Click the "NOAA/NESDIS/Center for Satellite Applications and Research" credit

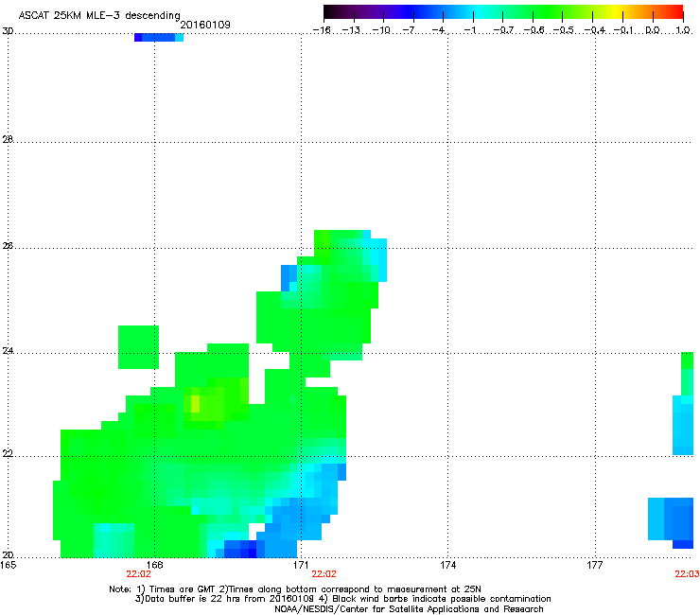click(x=409, y=609)
